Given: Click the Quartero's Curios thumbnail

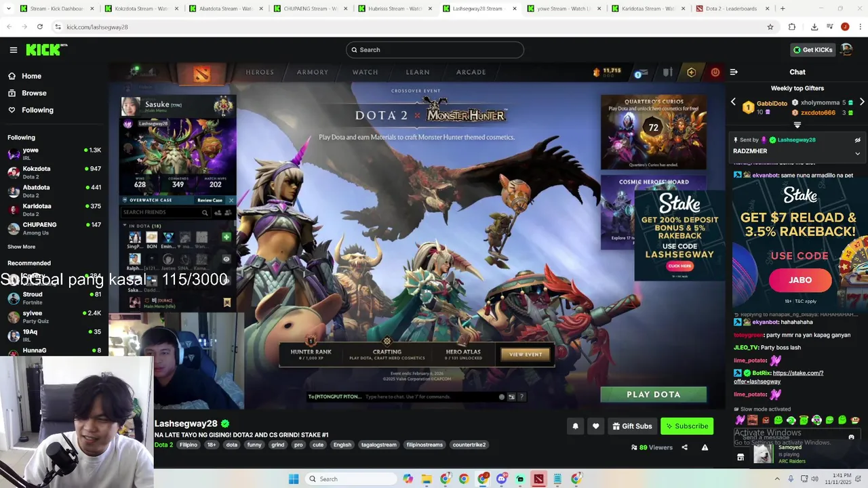Looking at the screenshot, I should [653, 132].
